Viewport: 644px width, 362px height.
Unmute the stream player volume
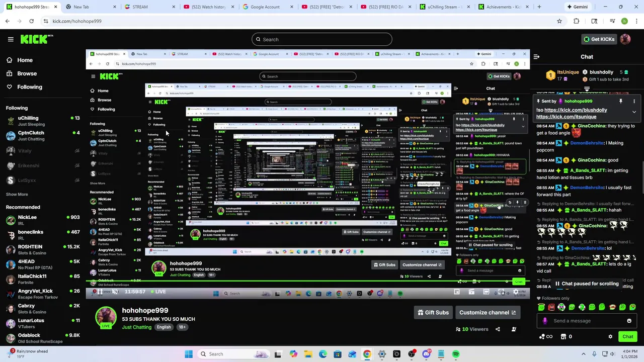[x=115, y=292]
